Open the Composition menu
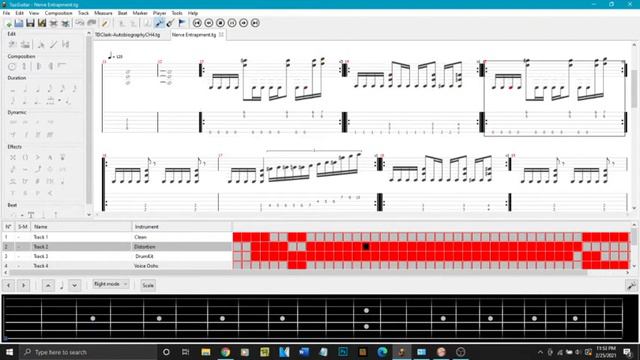This screenshot has width=640, height=360. [x=58, y=13]
